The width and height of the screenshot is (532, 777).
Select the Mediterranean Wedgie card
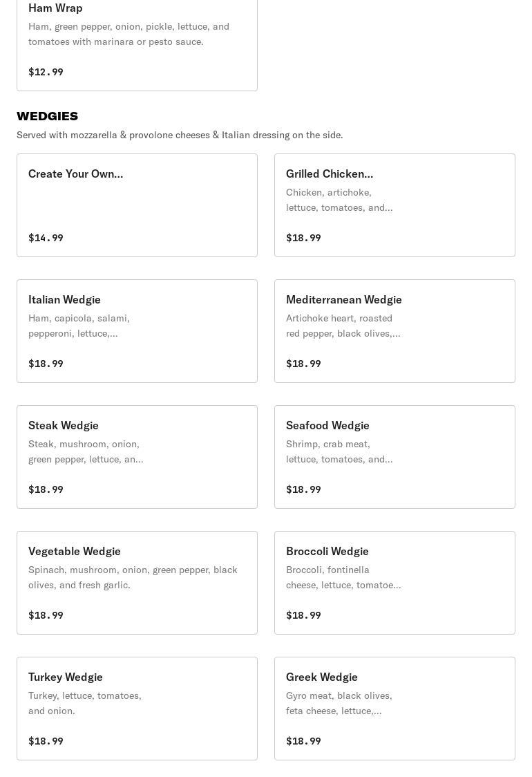click(395, 330)
